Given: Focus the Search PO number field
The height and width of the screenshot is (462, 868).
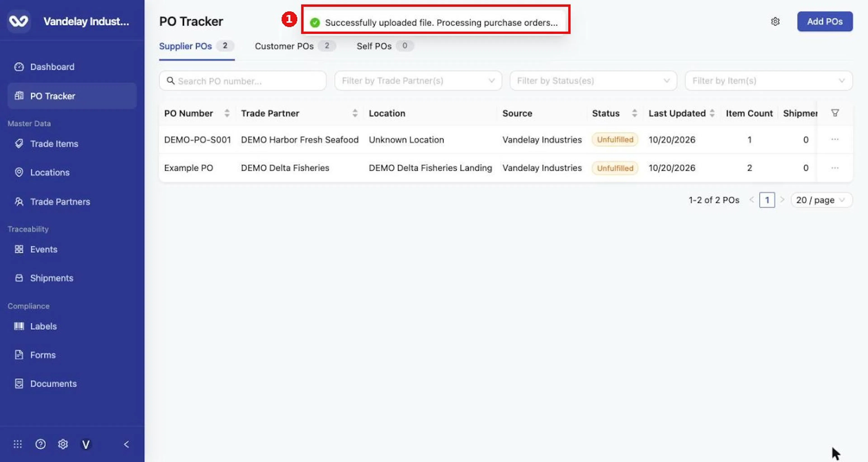Looking at the screenshot, I should tap(243, 81).
